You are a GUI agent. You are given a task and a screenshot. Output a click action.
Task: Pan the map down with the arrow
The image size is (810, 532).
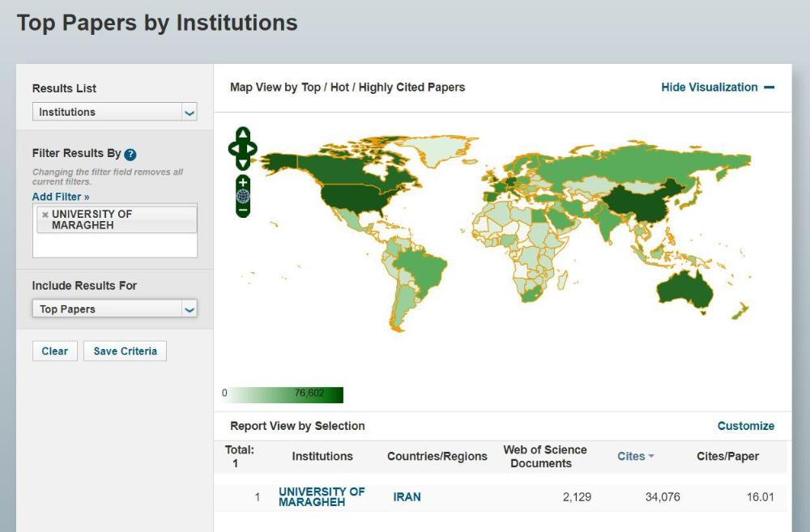pos(243,164)
